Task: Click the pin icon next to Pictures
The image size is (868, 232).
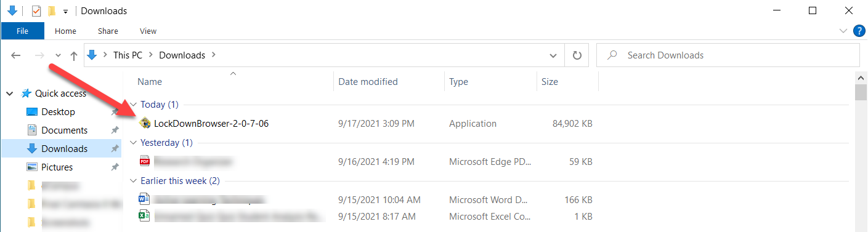Action: coord(115,167)
